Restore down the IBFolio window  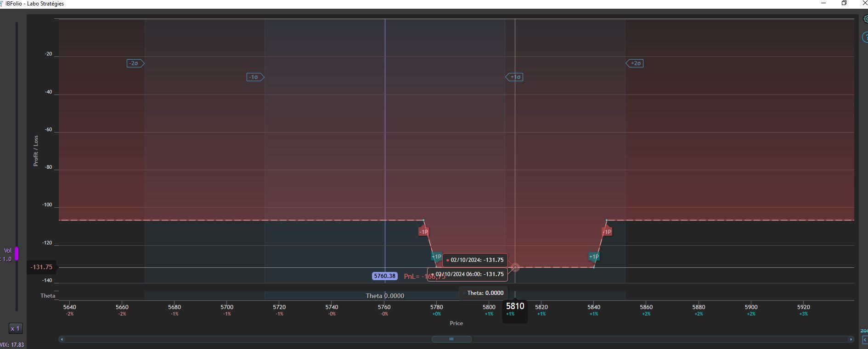click(844, 3)
